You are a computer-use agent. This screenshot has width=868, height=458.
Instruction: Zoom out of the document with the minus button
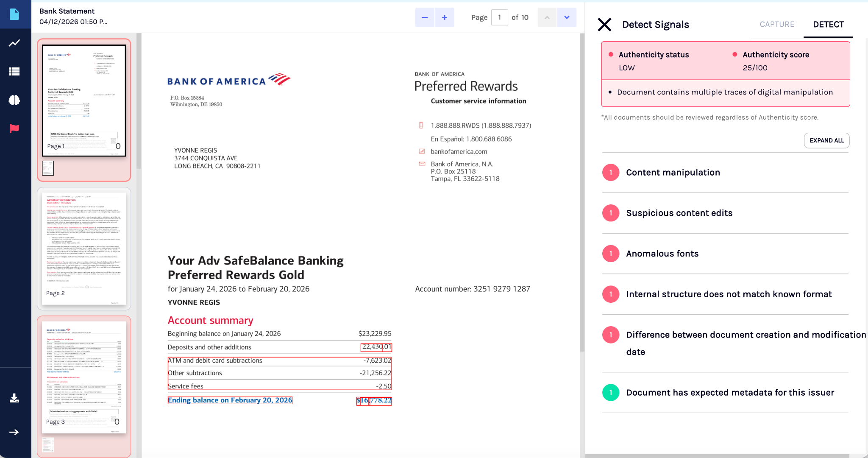pyautogui.click(x=425, y=17)
